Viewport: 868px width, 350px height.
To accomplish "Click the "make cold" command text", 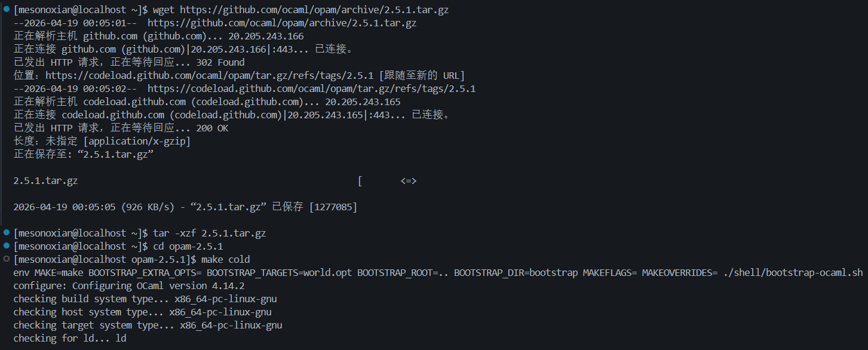I will [225, 259].
